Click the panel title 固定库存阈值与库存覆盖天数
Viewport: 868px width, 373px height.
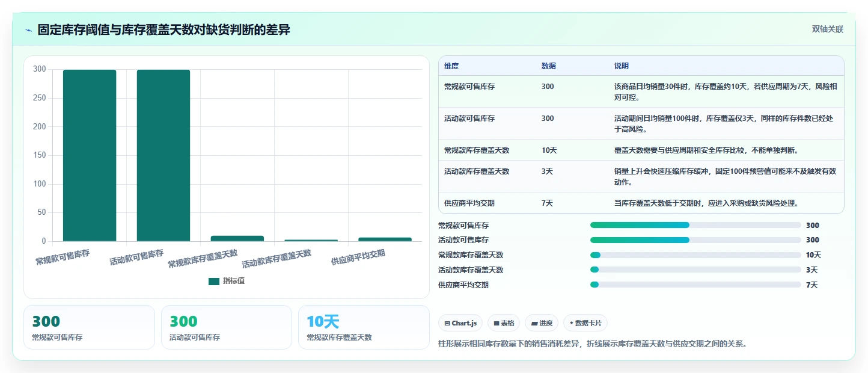tap(164, 30)
